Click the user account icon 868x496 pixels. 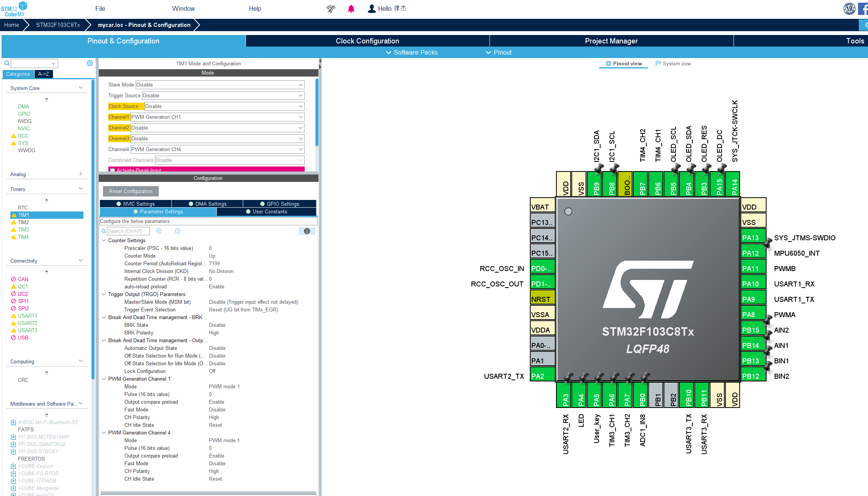click(372, 9)
